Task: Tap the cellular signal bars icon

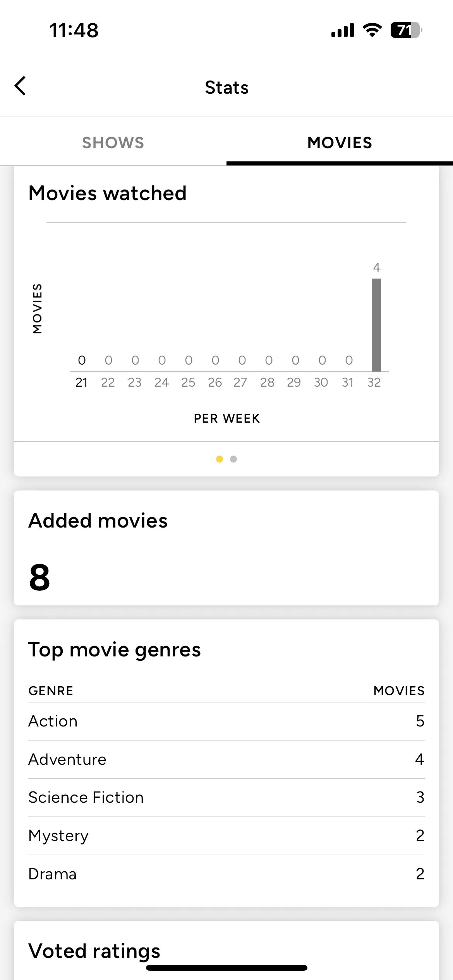Action: (x=343, y=30)
